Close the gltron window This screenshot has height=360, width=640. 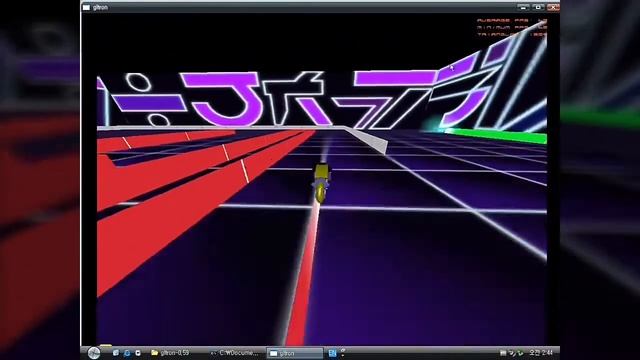click(x=553, y=7)
